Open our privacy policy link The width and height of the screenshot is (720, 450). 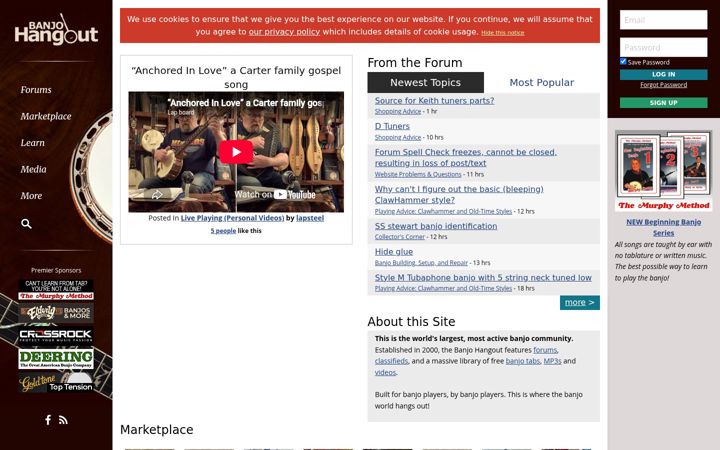284,32
